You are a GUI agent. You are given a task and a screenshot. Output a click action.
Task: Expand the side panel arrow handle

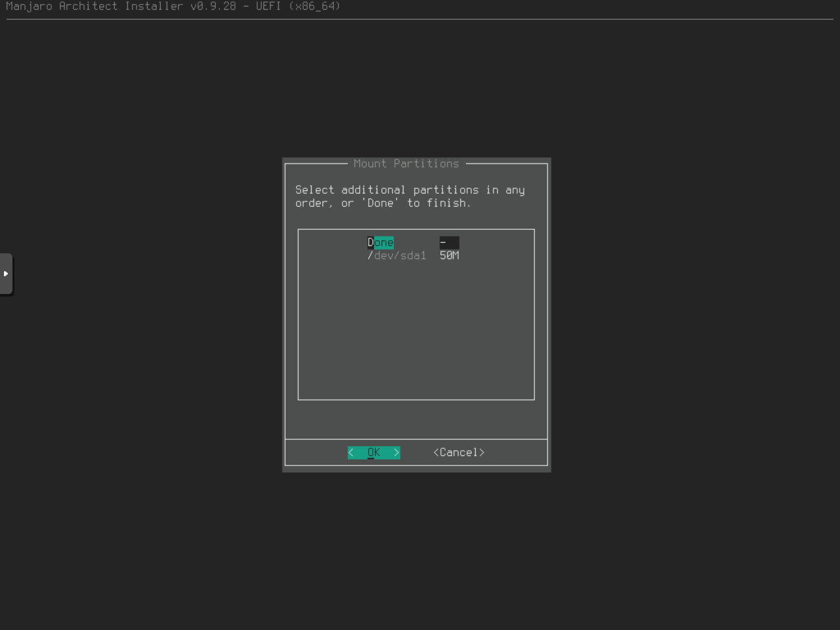tap(6, 274)
